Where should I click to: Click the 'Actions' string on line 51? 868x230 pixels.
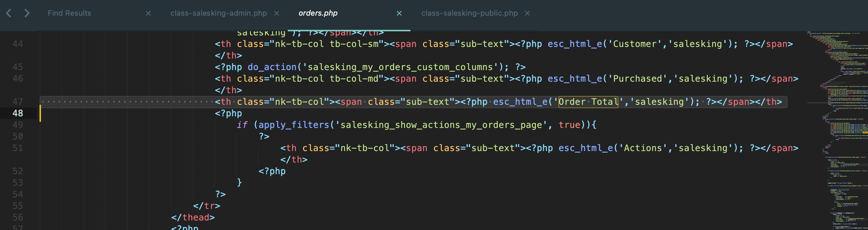point(643,148)
